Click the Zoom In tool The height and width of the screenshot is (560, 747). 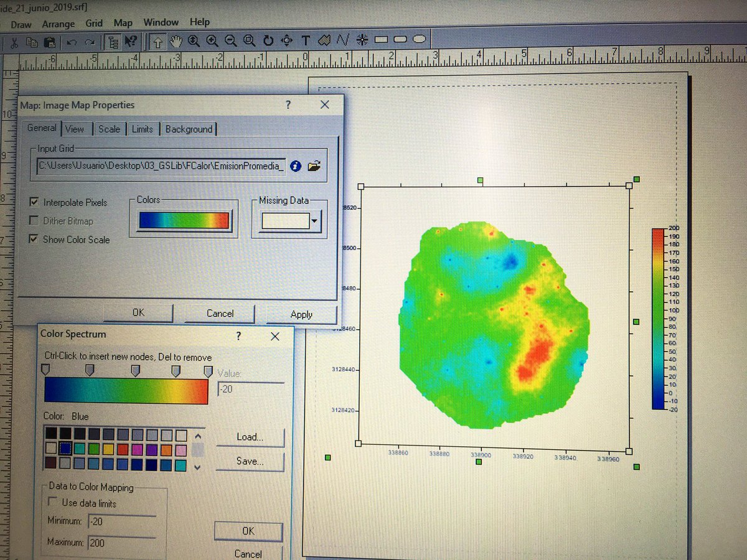(x=212, y=40)
